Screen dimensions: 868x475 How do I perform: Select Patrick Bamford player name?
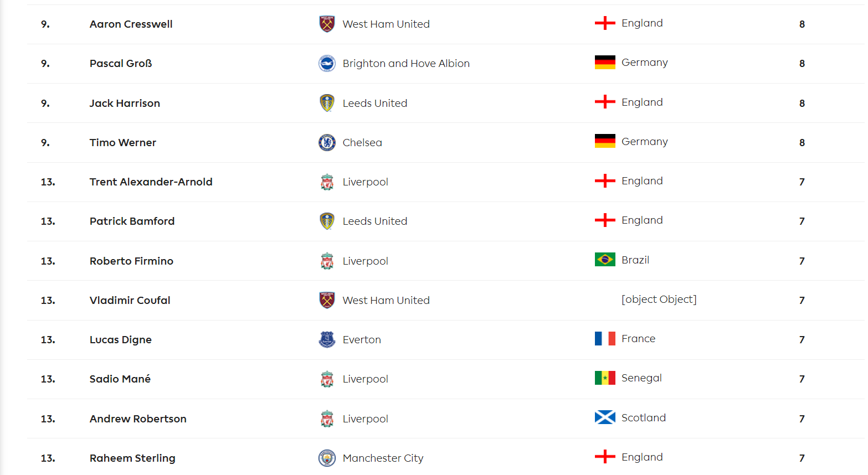pos(132,221)
